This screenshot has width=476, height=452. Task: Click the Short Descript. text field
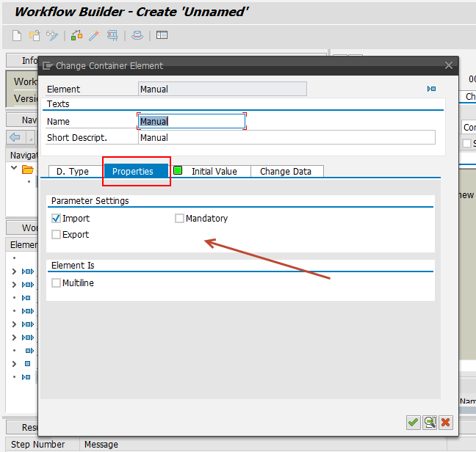[x=286, y=138]
